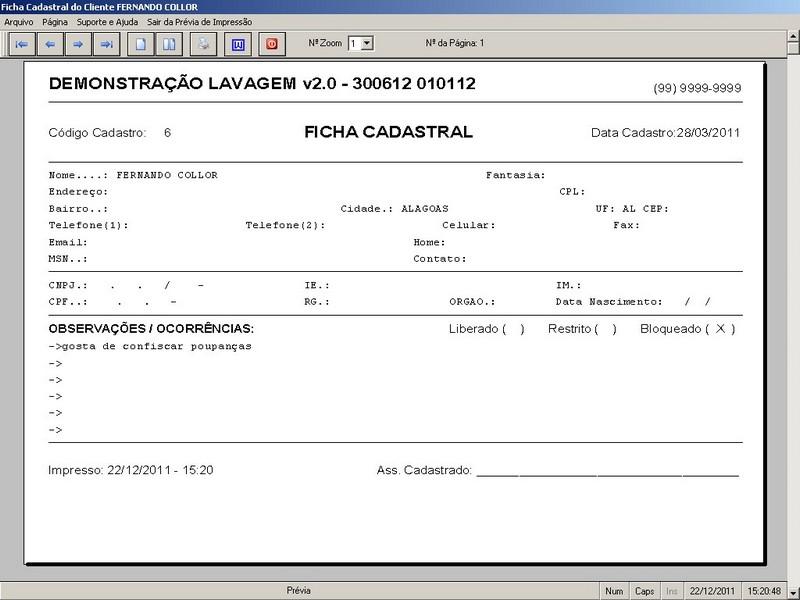
Task: Click the Liberado empty parentheses box
Action: [x=513, y=329]
